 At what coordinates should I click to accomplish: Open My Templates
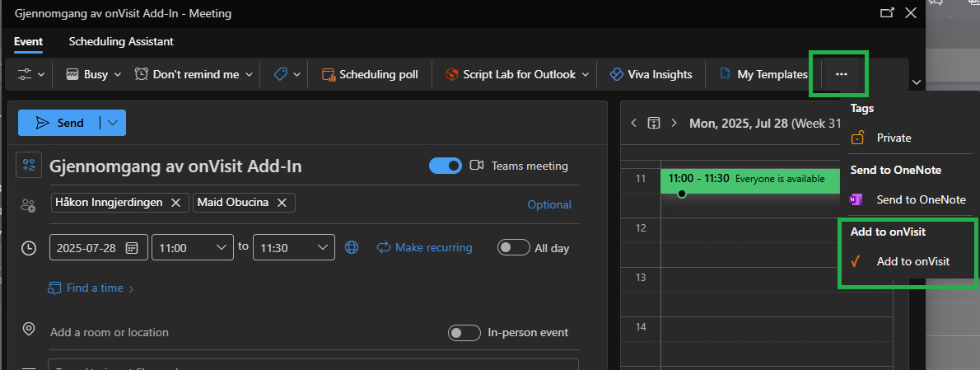[x=763, y=74]
